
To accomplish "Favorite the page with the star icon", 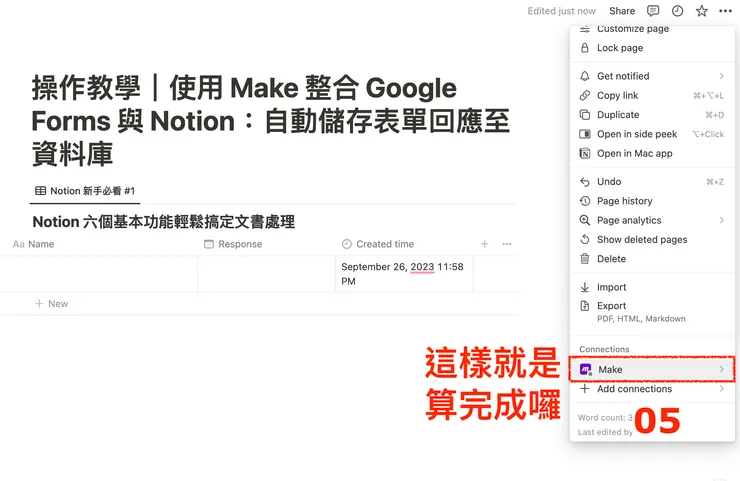I will (702, 11).
